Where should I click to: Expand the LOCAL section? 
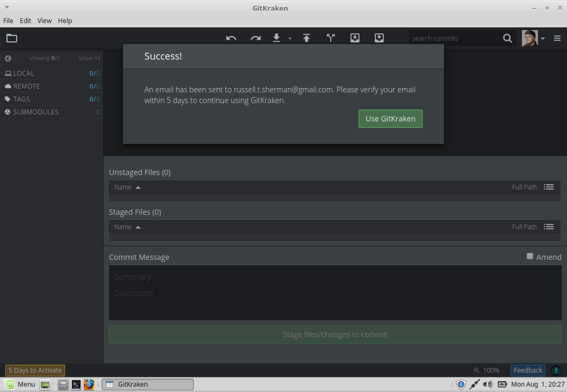[x=52, y=73]
